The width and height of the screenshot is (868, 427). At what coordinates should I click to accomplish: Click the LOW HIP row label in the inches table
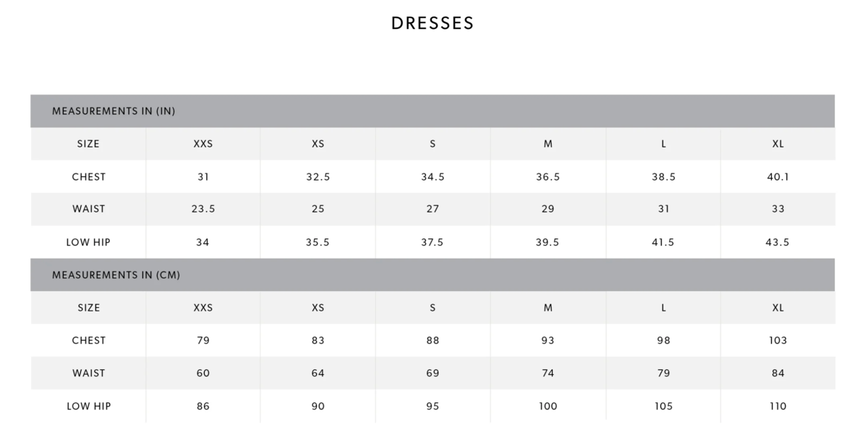88,243
